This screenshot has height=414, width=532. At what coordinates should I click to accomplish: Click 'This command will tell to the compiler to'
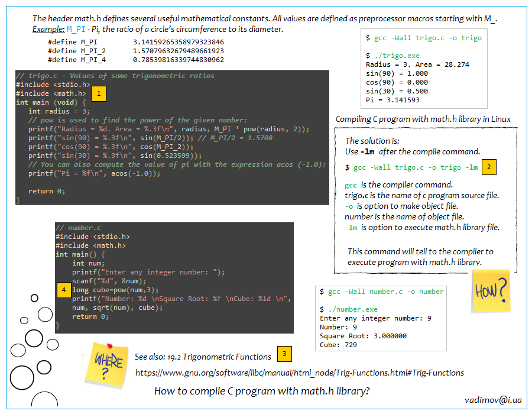(420, 251)
